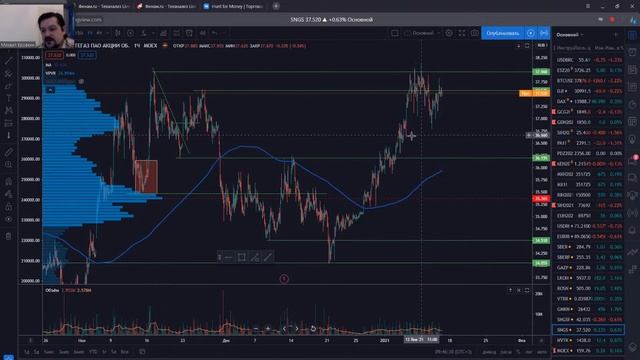640x360 pixels.
Task: Select the Brush drawing tool
Action: (x=8, y=86)
